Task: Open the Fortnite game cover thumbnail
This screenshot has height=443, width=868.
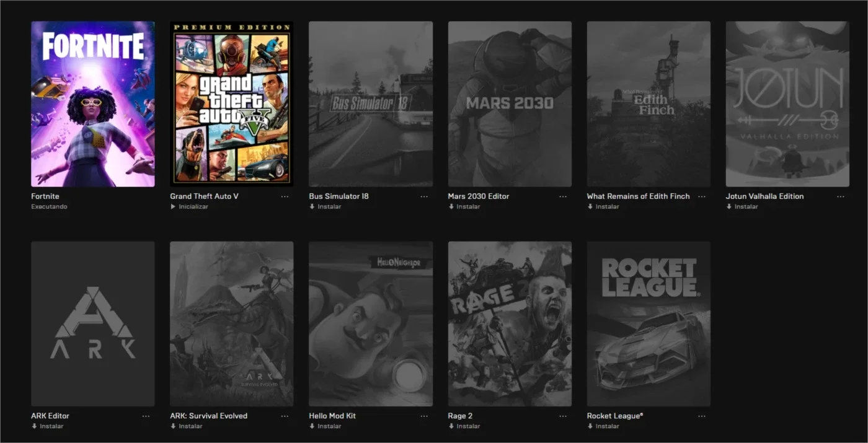Action: [93, 104]
